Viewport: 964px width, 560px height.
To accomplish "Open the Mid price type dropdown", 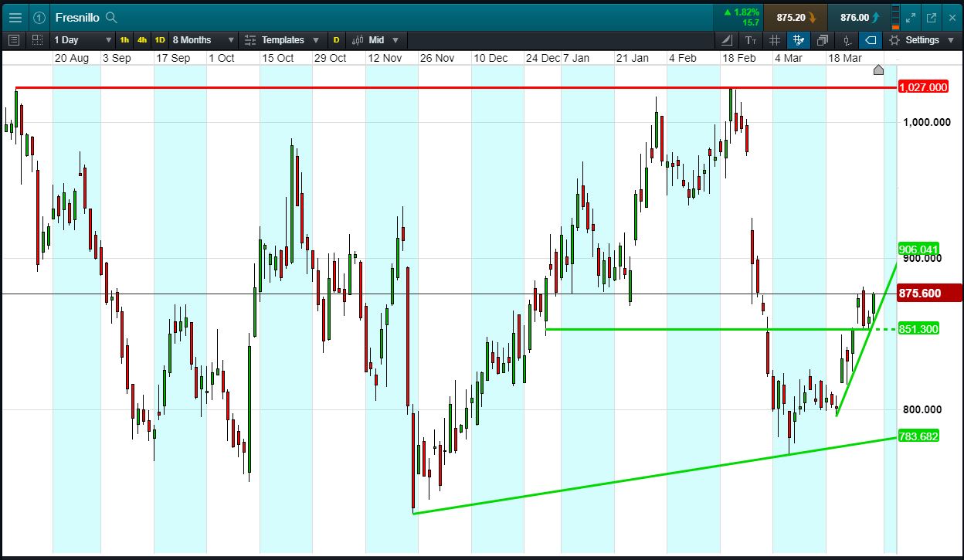I will point(375,39).
